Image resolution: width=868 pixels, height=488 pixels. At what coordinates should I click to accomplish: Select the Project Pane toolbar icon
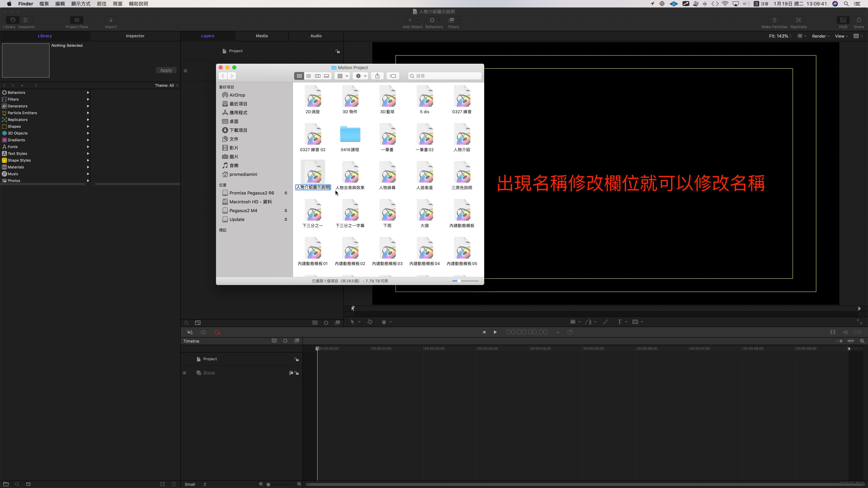pos(76,20)
